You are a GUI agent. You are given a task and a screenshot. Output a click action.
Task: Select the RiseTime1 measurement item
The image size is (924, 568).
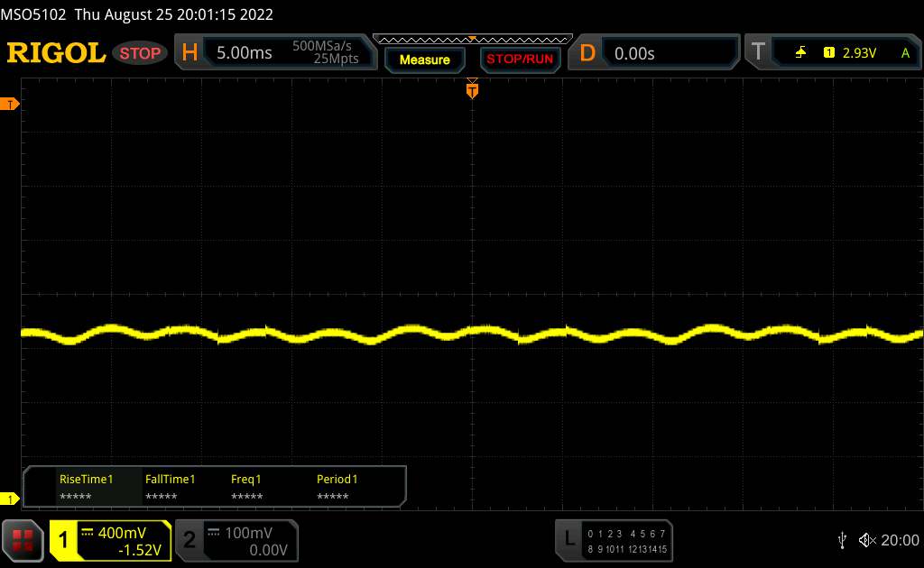click(86, 480)
